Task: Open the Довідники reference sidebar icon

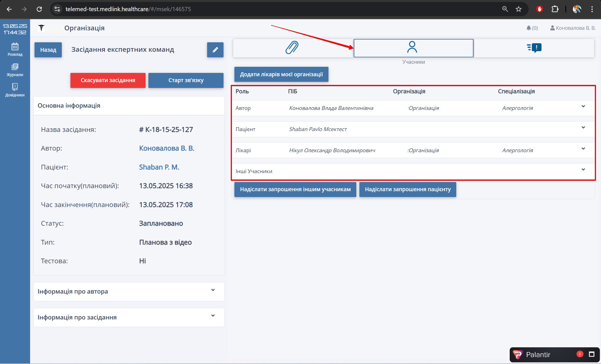Action: tap(15, 90)
